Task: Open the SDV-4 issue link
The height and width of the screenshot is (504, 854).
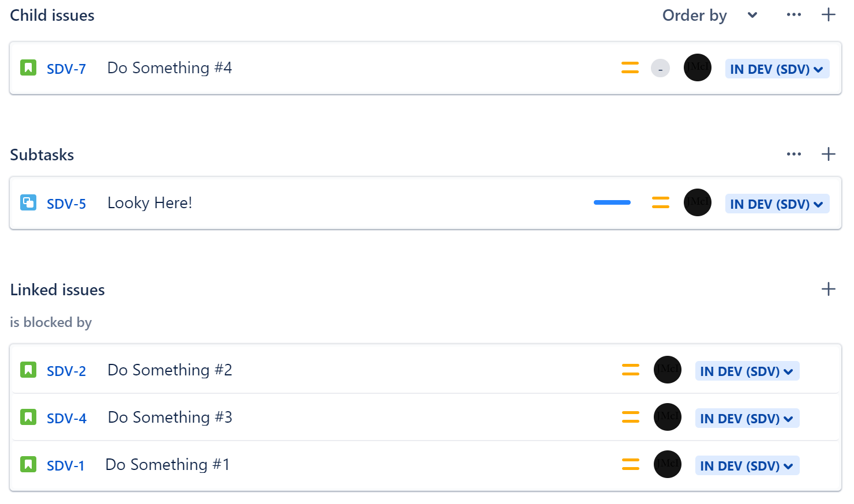Action: click(x=66, y=418)
